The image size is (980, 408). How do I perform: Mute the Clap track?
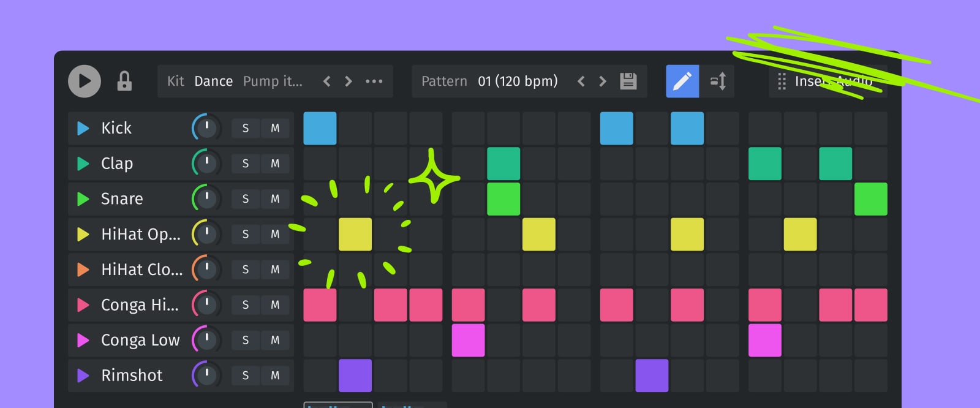click(275, 164)
